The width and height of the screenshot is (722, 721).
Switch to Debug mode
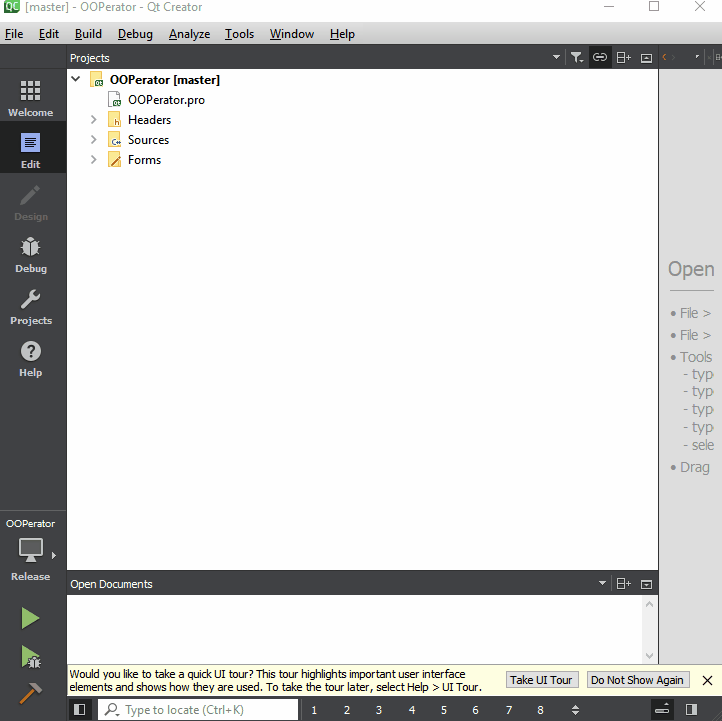30,255
